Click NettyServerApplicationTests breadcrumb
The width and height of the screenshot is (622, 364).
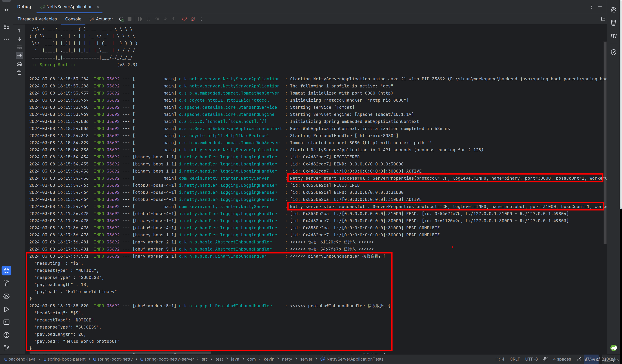click(352, 359)
